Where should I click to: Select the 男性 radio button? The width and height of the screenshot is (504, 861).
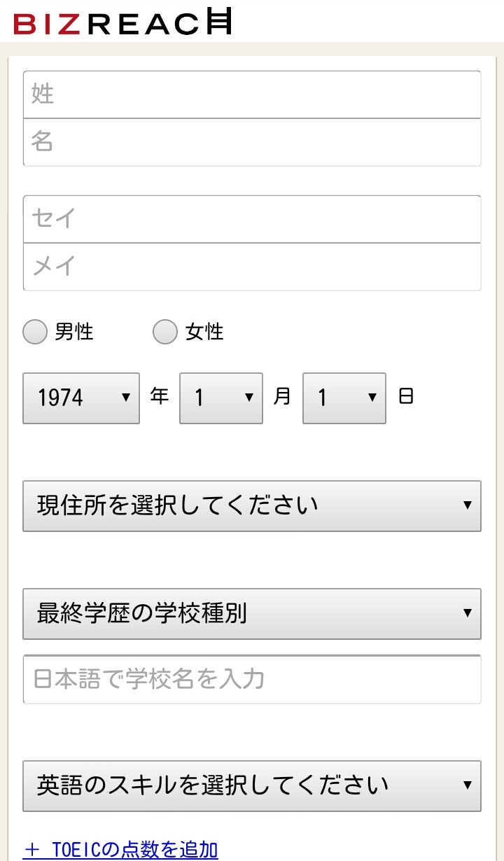(35, 332)
